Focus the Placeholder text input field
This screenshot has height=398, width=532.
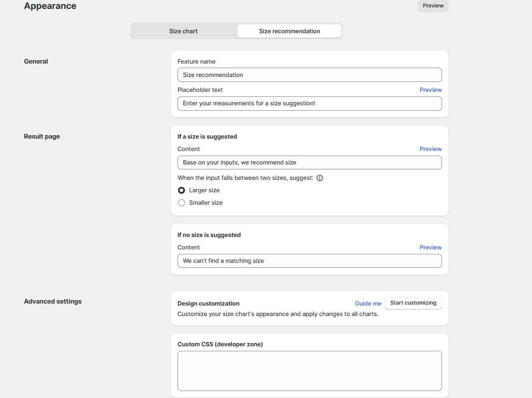309,103
